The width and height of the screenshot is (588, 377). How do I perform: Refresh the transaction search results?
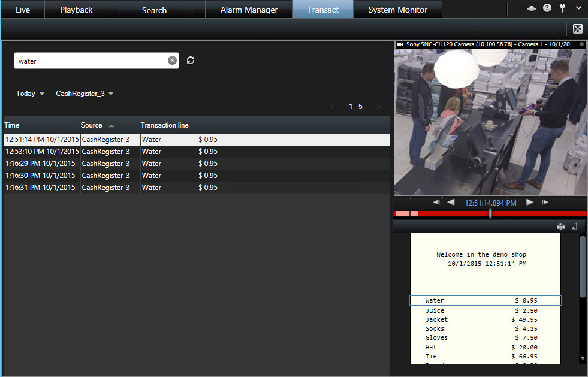tap(191, 61)
